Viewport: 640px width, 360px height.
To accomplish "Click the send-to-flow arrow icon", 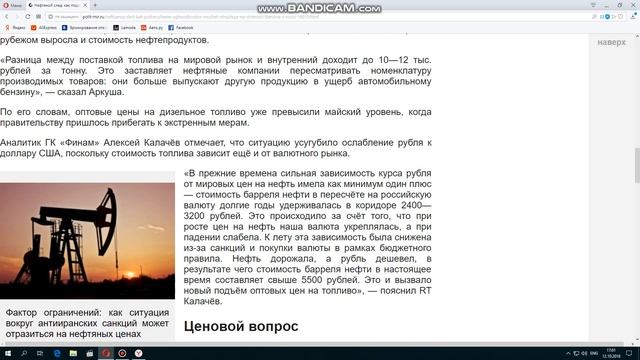I will click(x=613, y=17).
